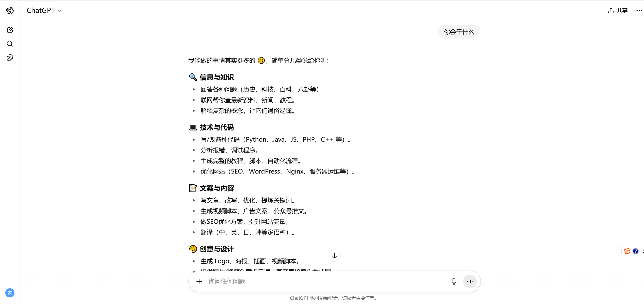
Task: Click the line 翻译（中、英、日、韩等多语种）
Action: [248, 232]
